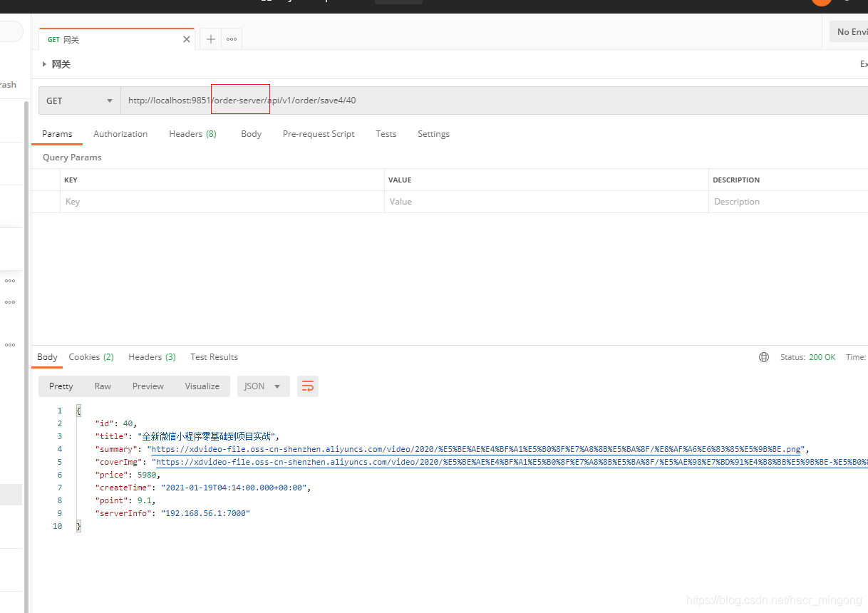Click the Description query param field
This screenshot has width=868, height=613.
(x=788, y=202)
